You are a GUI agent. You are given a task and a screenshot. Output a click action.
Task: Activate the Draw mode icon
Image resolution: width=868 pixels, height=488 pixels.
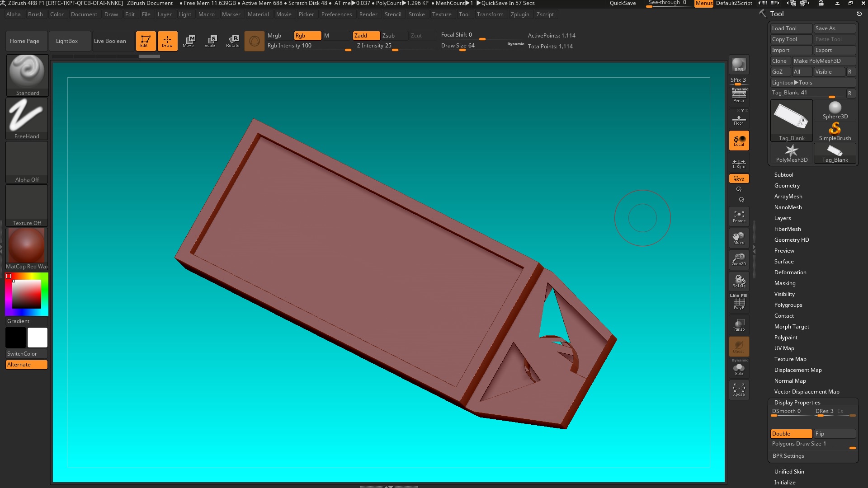167,41
